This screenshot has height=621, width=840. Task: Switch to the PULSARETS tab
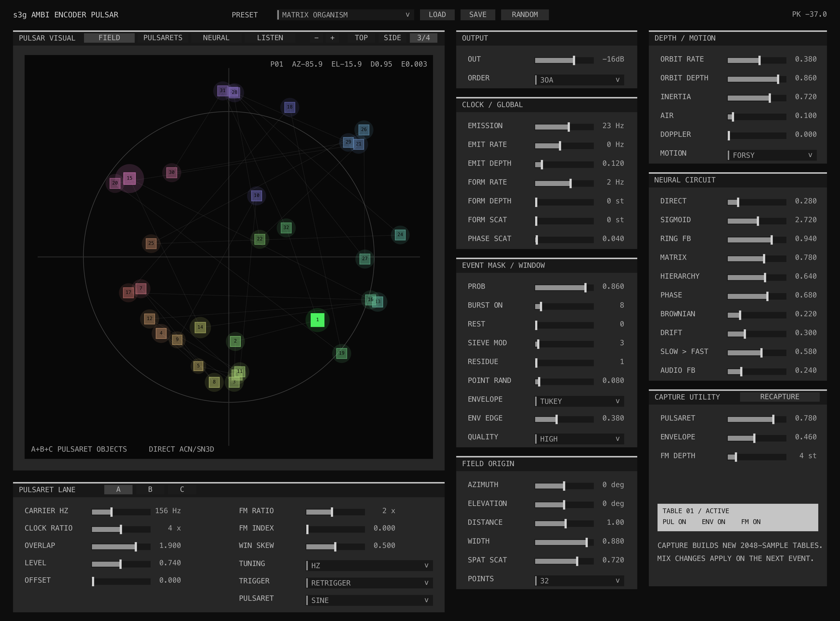[x=163, y=38]
